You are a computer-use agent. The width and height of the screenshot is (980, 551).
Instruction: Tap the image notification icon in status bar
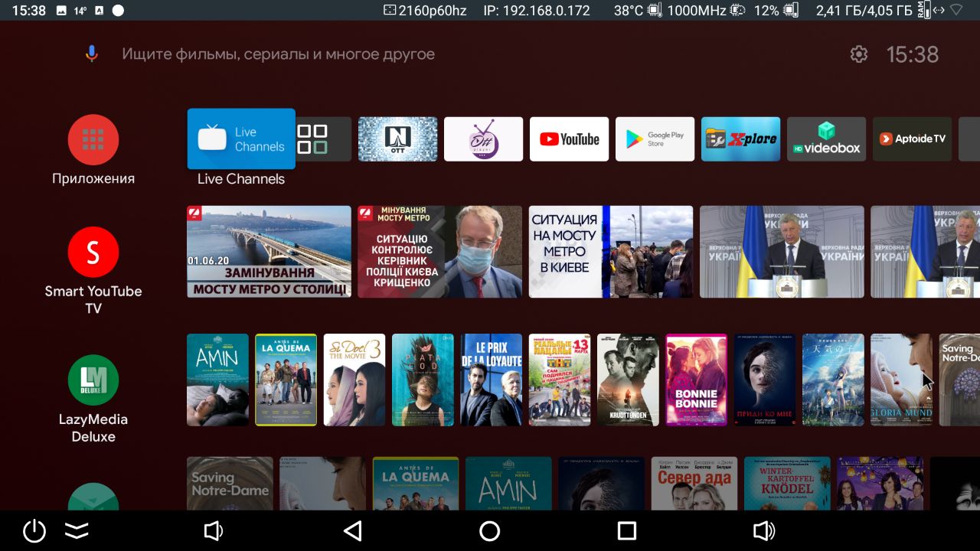[61, 11]
